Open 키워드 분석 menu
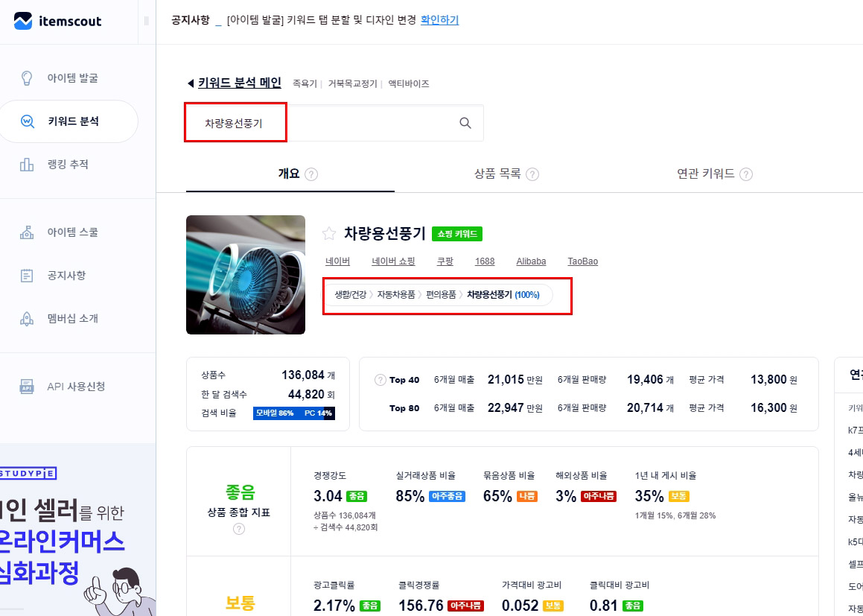This screenshot has height=616, width=863. coord(69,121)
